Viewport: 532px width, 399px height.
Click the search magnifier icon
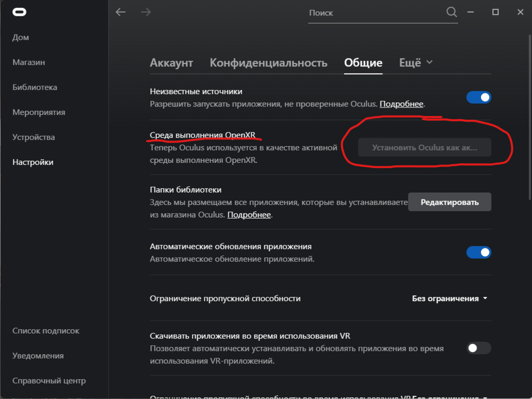click(451, 12)
